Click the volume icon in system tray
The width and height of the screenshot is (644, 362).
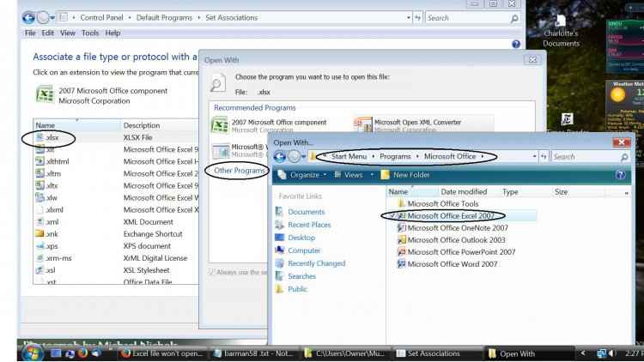(x=612, y=353)
